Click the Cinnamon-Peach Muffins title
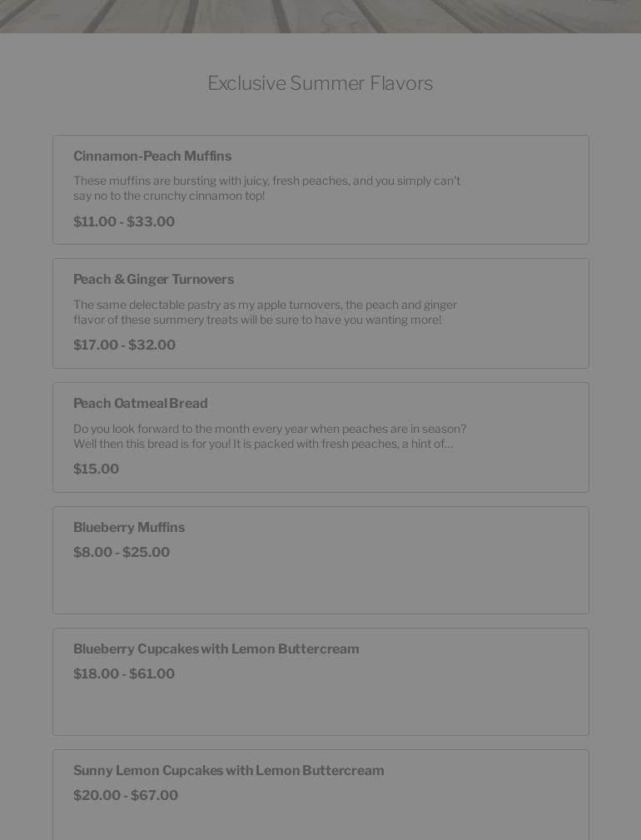Screen dimensions: 641x840 152,156
